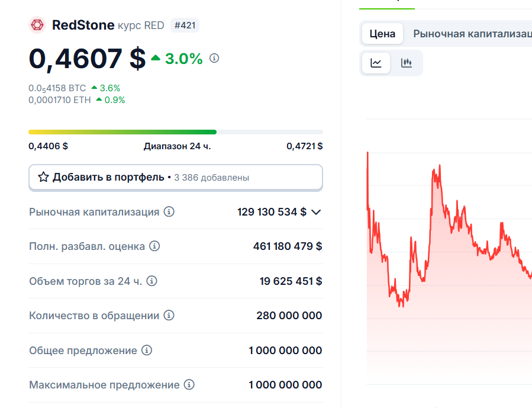The width and height of the screenshot is (532, 408).
Task: Click the 19 625 451 $ volume value
Action: [291, 281]
